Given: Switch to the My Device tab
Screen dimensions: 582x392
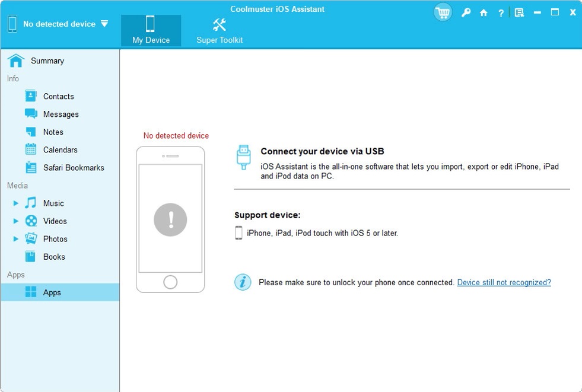Looking at the screenshot, I should (151, 30).
